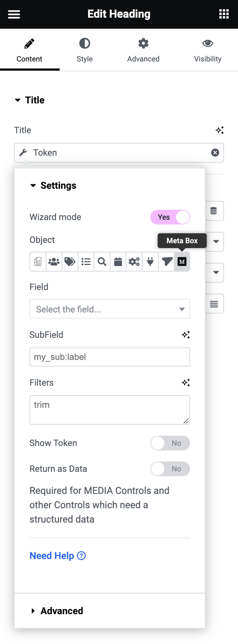Image resolution: width=238 pixels, height=644 pixels.
Task: Enable the Show Token switch
Action: [x=170, y=443]
